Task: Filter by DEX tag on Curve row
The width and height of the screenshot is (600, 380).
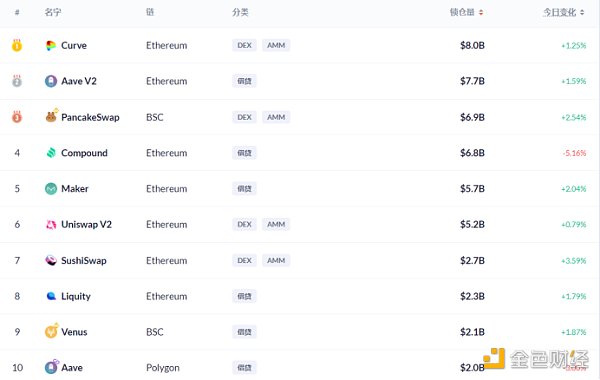Action: tap(244, 45)
